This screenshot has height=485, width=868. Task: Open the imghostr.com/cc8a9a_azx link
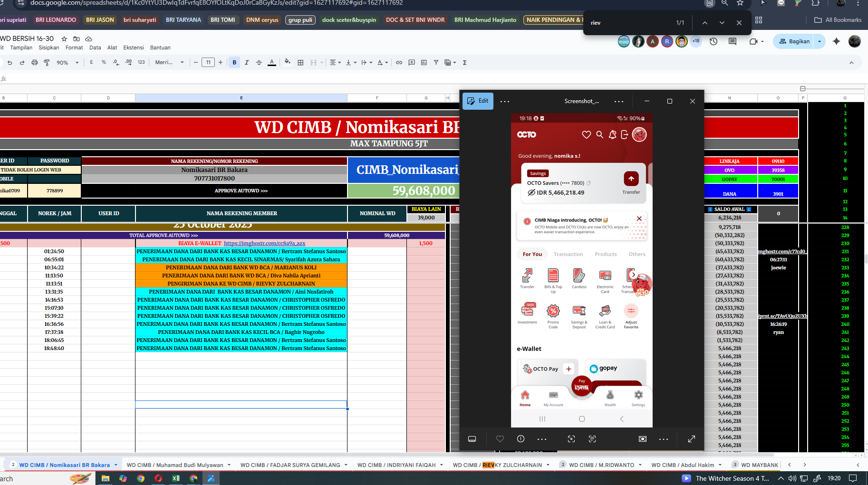point(264,243)
